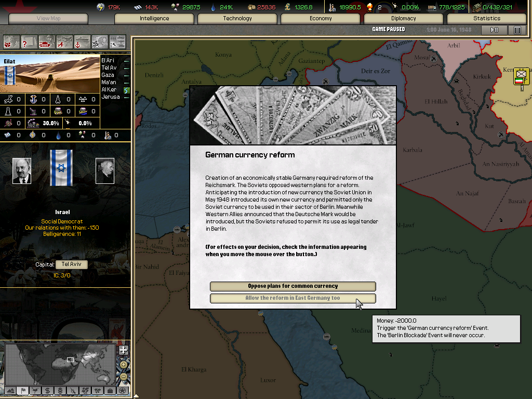
Task: Choose Oppose plans for common currency
Action: click(292, 286)
